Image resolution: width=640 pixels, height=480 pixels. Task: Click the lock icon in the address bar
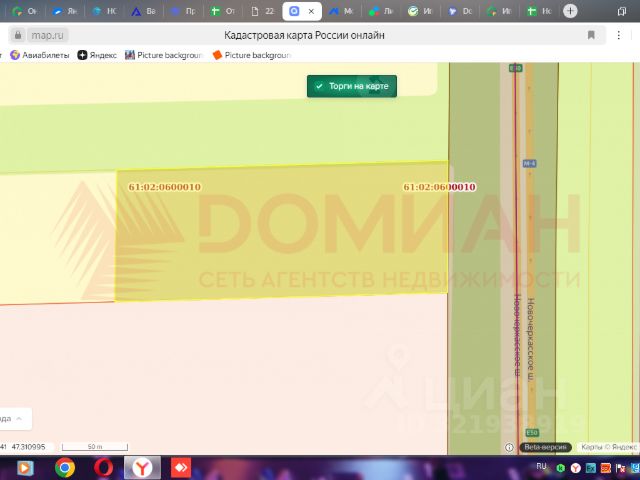point(18,36)
